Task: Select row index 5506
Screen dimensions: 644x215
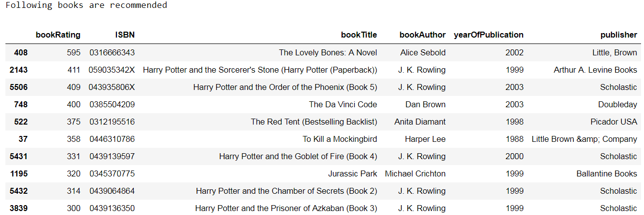Action: (19, 87)
